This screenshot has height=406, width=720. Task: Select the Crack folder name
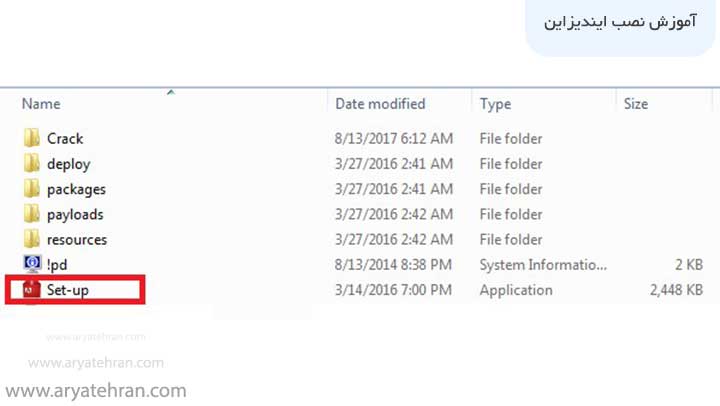click(65, 139)
